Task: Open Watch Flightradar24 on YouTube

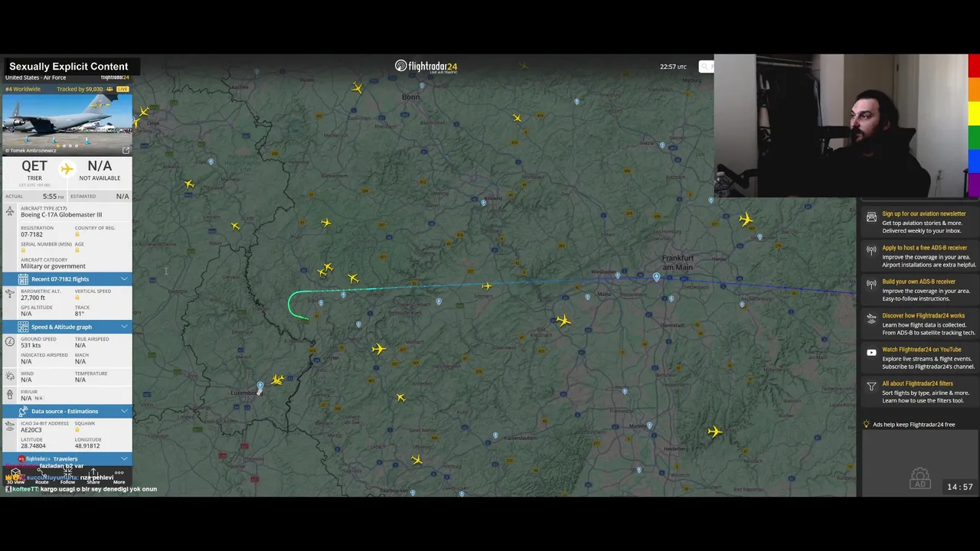Action: pyautogui.click(x=921, y=350)
